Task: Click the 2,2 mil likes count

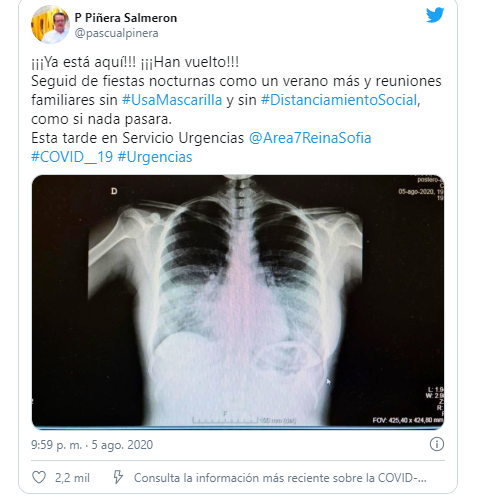Action: pyautogui.click(x=72, y=478)
